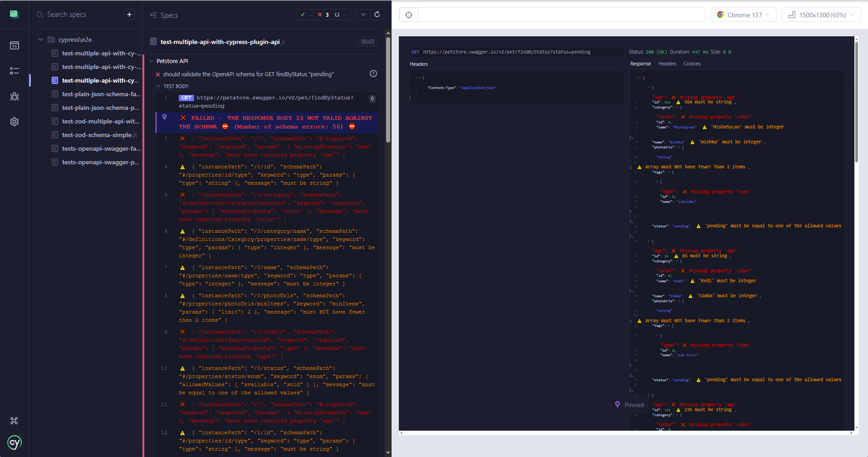
Task: Click the Cypress logo at sidebar bottom
Action: click(15, 442)
